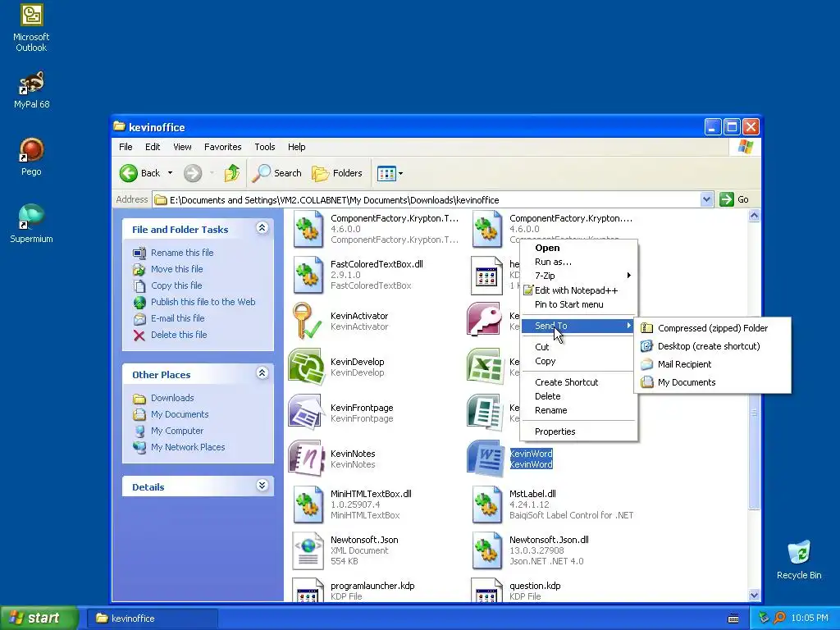The height and width of the screenshot is (630, 840).
Task: Select the programlauncher.kdp file icon
Action: click(x=308, y=591)
